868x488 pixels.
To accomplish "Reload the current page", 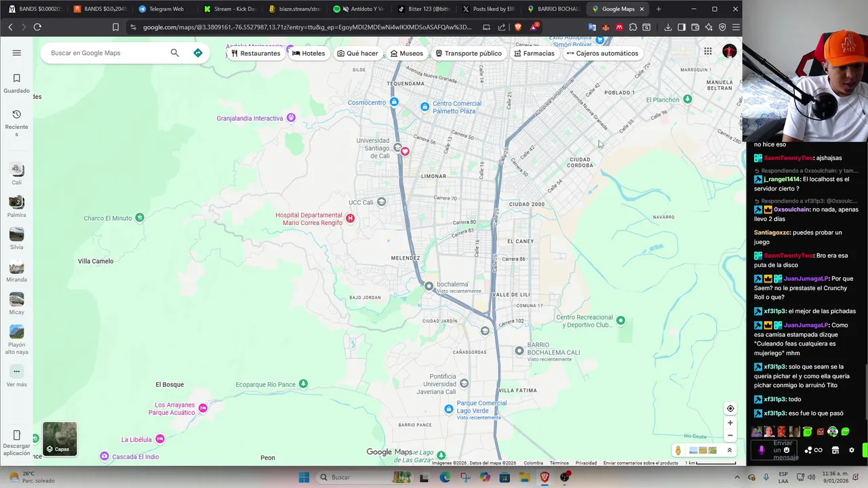I will (x=37, y=27).
